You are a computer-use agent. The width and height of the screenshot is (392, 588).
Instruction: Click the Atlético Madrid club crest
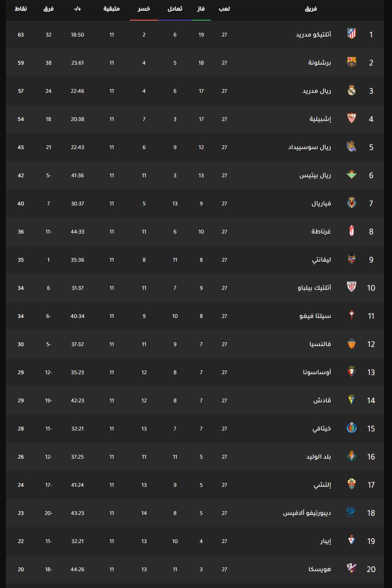coord(352,34)
